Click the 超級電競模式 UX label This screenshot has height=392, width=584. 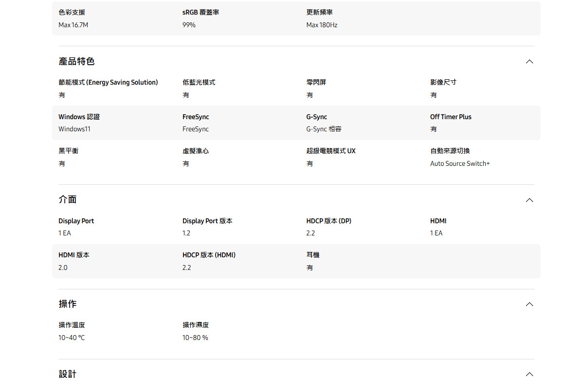[x=331, y=151]
